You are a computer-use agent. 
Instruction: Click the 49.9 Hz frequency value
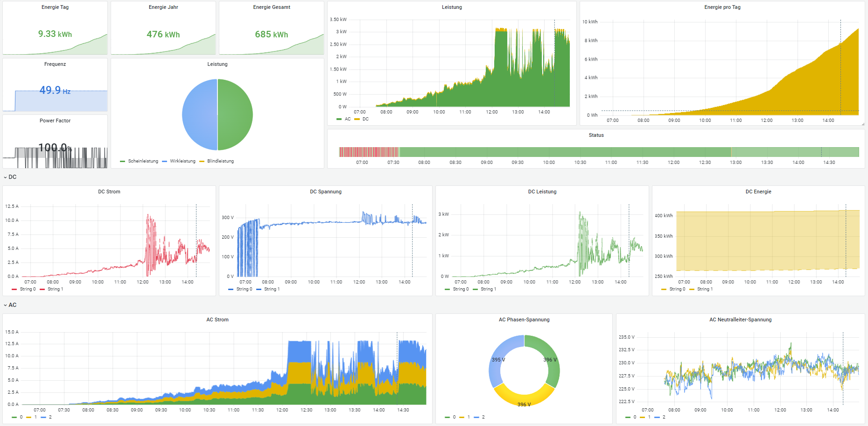click(55, 90)
